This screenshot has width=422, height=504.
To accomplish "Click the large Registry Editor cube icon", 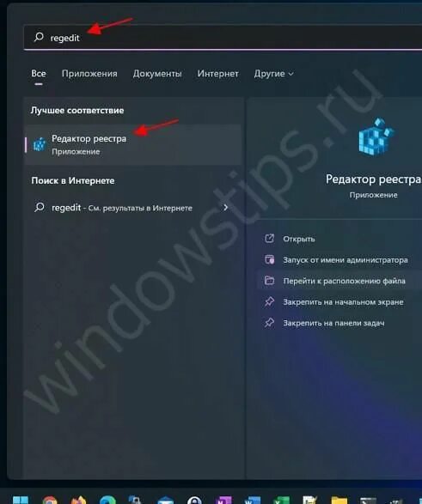I will pos(376,137).
